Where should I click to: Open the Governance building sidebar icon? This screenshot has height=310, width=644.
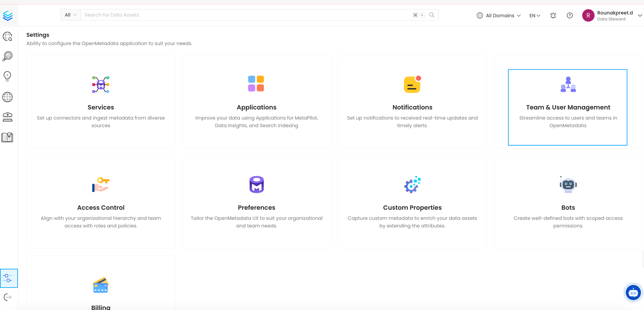(x=7, y=117)
